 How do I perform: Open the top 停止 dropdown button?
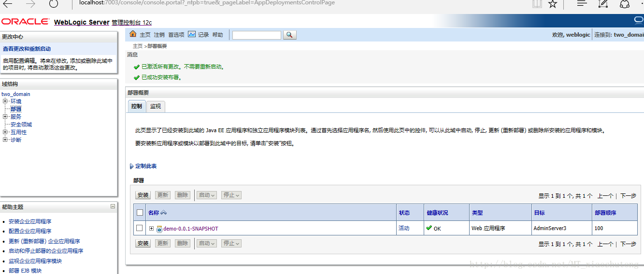click(x=231, y=195)
